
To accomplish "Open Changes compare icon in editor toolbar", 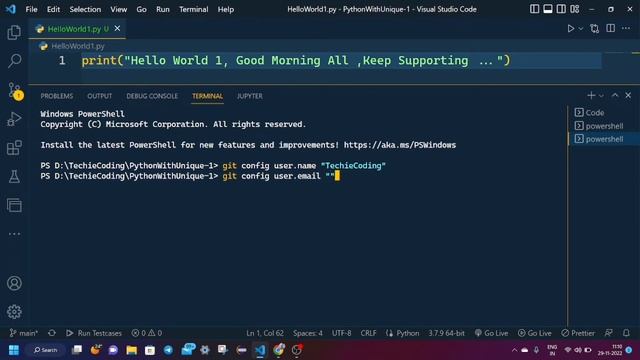I will (595, 29).
